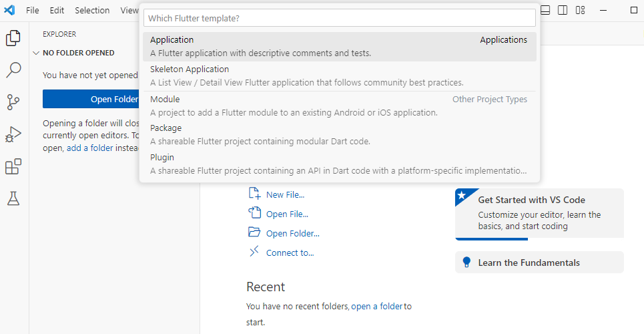644x334 pixels.
Task: Click the VS Code logo icon
Action: (x=9, y=10)
